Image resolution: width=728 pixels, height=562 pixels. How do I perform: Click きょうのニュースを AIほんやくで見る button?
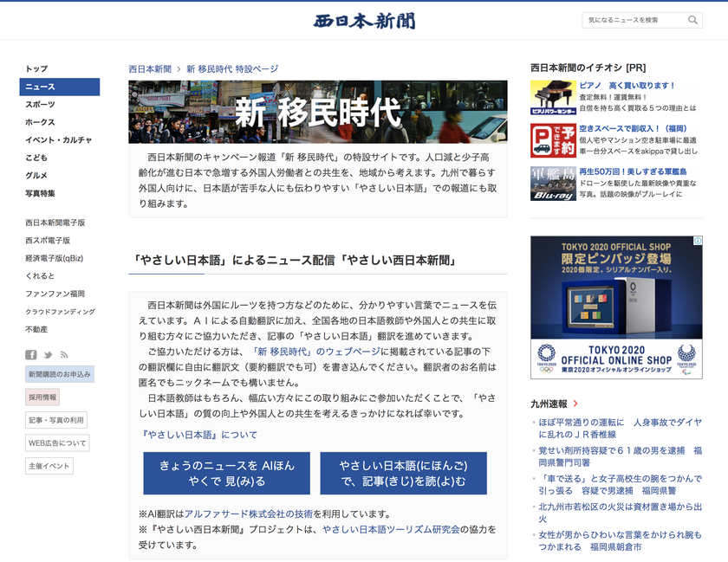click(x=226, y=474)
